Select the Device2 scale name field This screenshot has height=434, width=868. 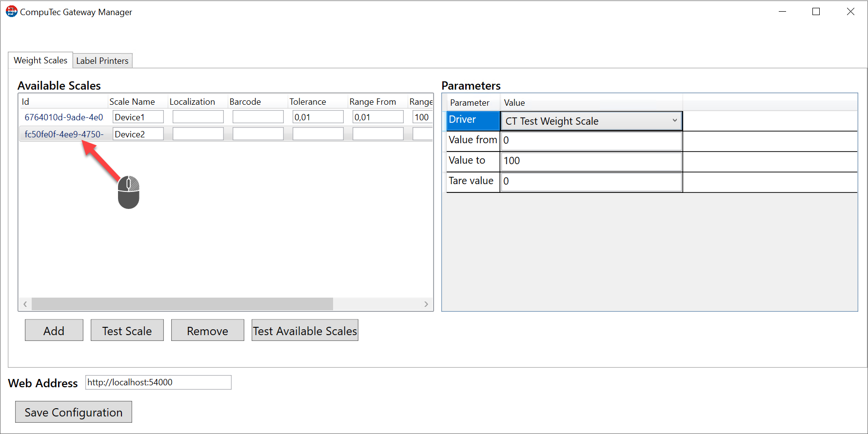click(138, 134)
